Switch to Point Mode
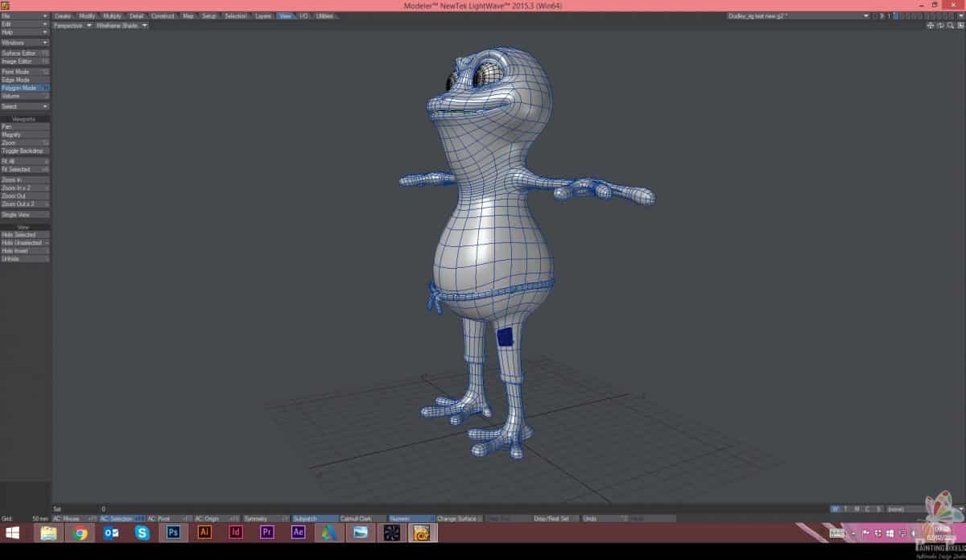The height and width of the screenshot is (560, 966). (x=24, y=72)
